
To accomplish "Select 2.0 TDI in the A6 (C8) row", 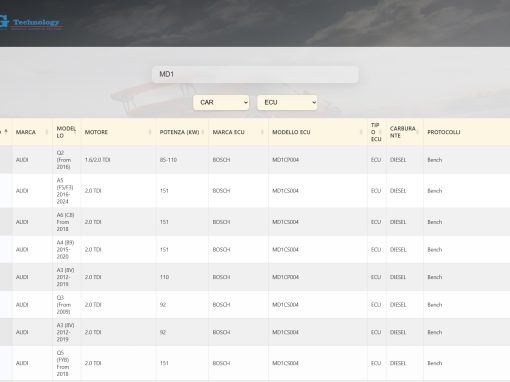I will tap(93, 222).
